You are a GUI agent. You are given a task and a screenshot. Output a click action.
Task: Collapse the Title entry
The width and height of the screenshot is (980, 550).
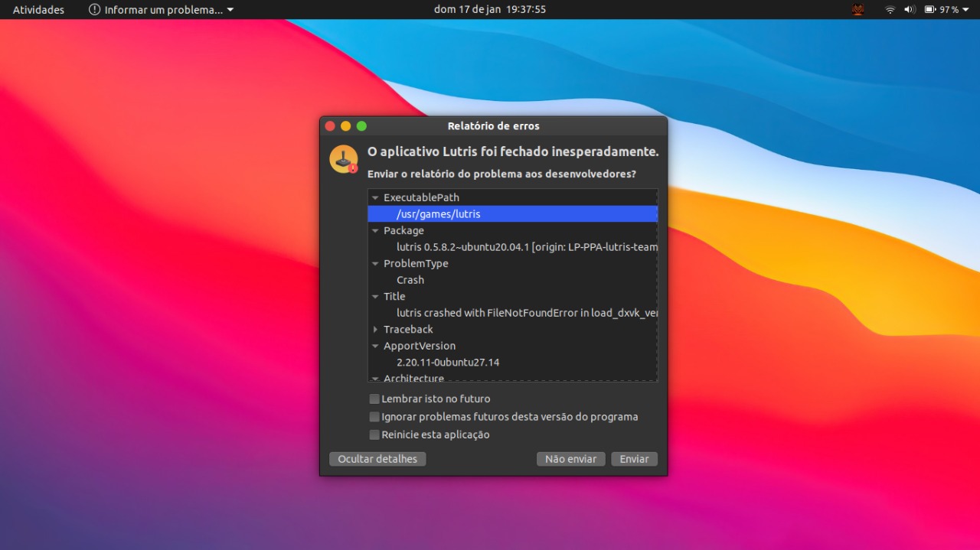point(375,297)
